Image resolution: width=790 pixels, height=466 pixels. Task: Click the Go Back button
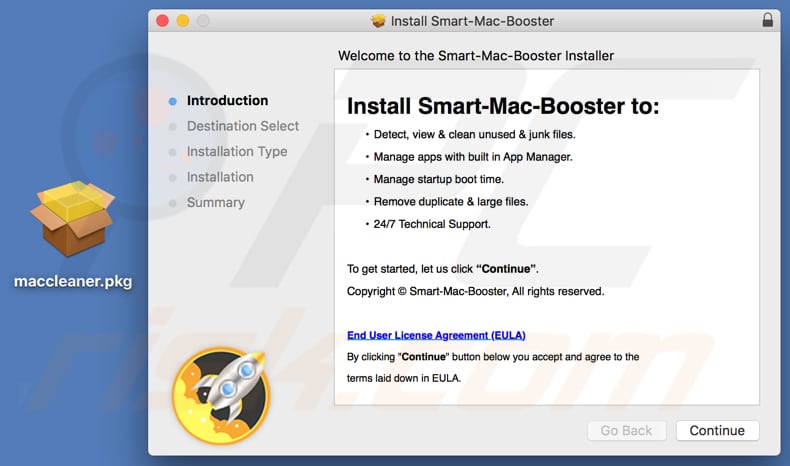click(626, 430)
